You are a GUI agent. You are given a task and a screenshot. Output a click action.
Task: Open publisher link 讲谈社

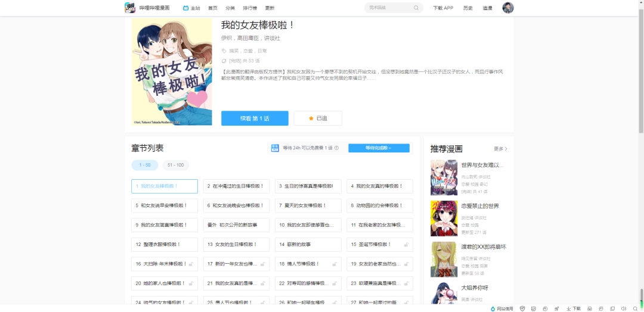point(272,38)
